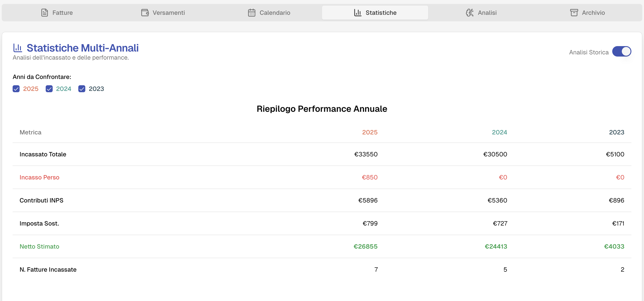The image size is (644, 301).
Task: Click the Riepilogo Performance Annuale title
Action: (322, 109)
